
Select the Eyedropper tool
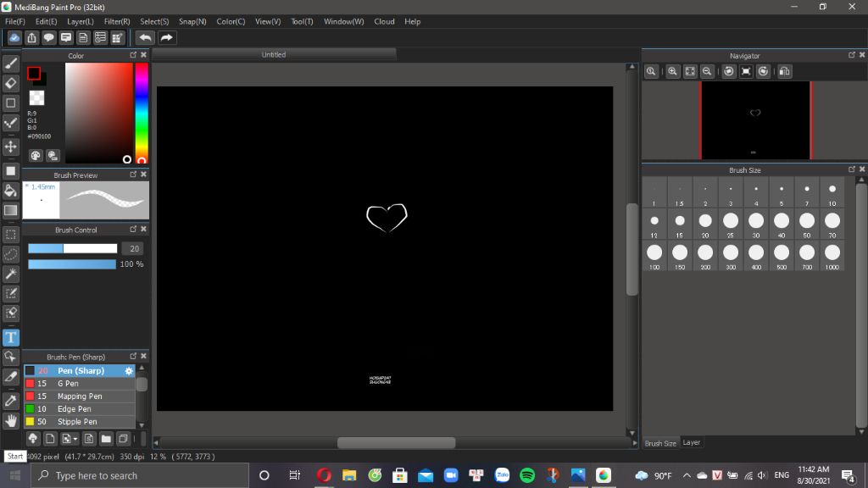coord(10,401)
